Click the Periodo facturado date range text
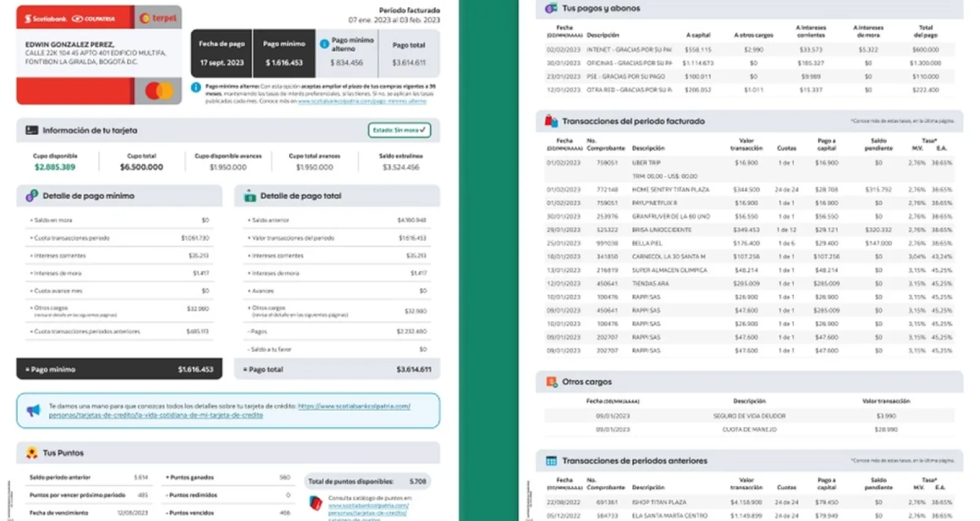The image size is (980, 521). click(x=394, y=20)
